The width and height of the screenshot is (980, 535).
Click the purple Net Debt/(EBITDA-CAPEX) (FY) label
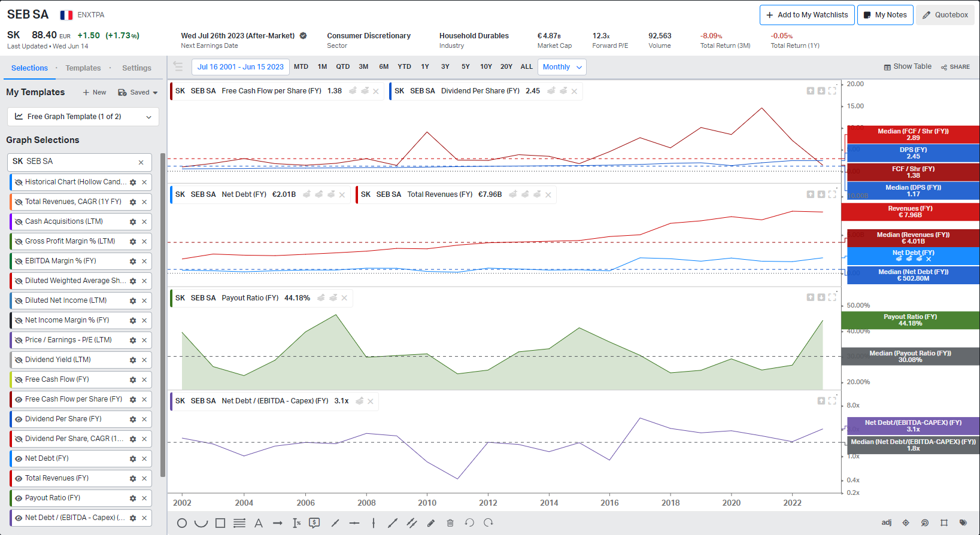point(912,426)
